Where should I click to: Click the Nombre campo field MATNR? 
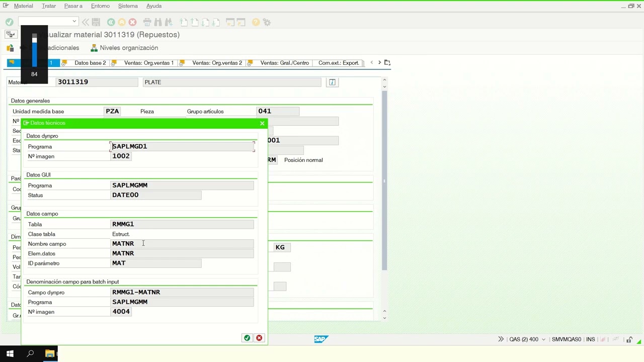tap(182, 244)
